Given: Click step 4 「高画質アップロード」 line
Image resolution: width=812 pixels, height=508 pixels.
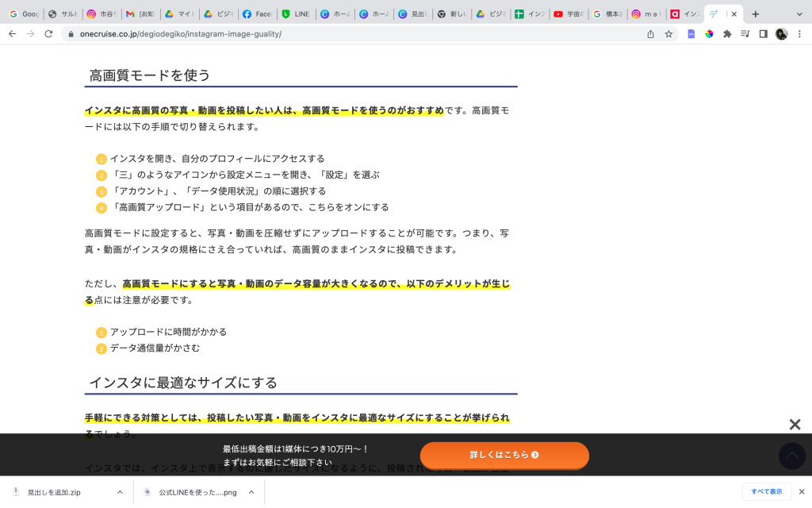Looking at the screenshot, I should coord(249,207).
